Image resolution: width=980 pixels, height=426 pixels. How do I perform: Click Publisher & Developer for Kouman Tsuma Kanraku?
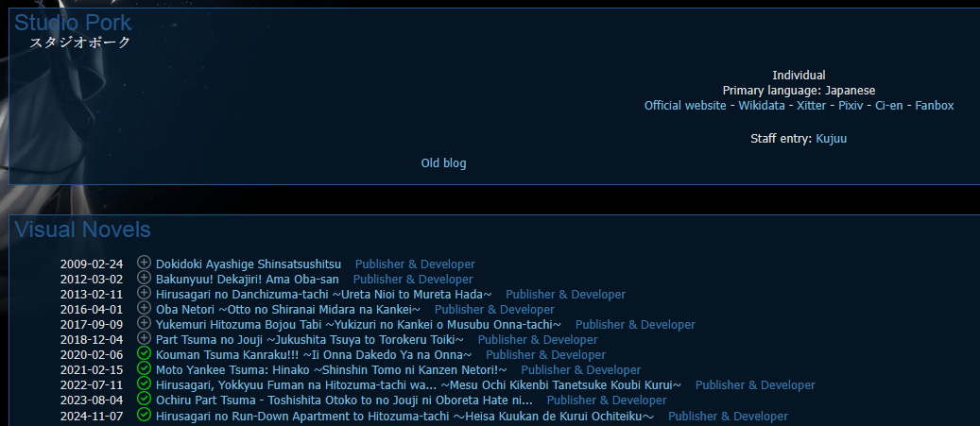pos(545,355)
